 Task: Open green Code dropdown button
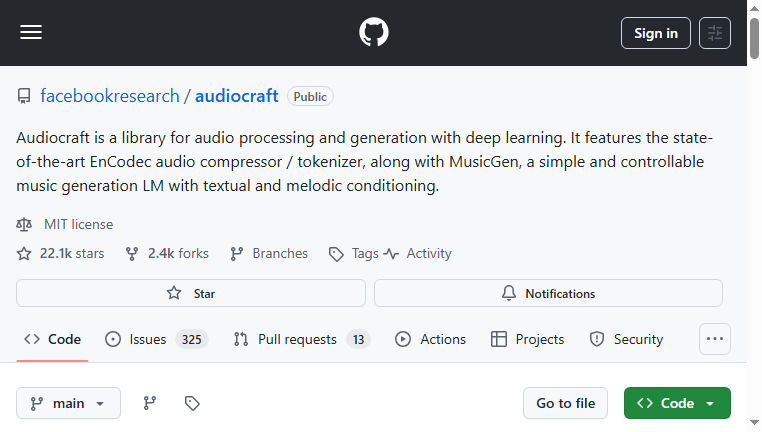pyautogui.click(x=677, y=403)
